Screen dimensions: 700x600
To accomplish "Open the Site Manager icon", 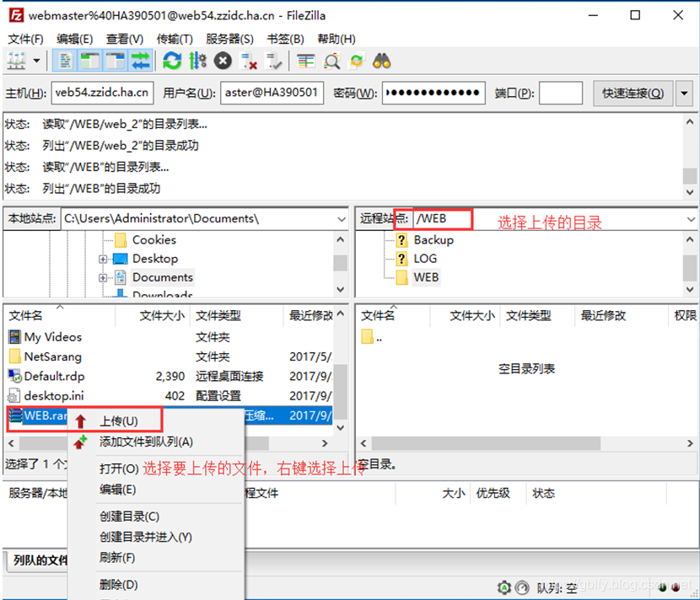I will [x=17, y=61].
